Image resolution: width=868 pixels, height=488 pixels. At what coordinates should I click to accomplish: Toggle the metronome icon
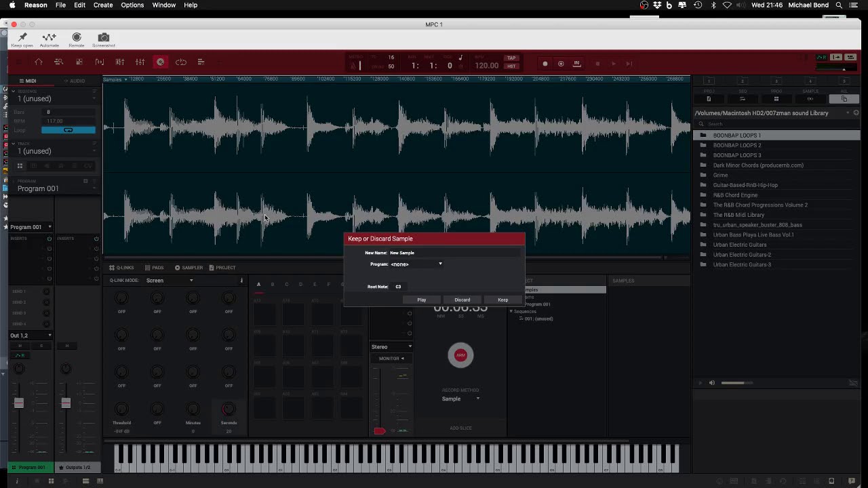pos(353,66)
